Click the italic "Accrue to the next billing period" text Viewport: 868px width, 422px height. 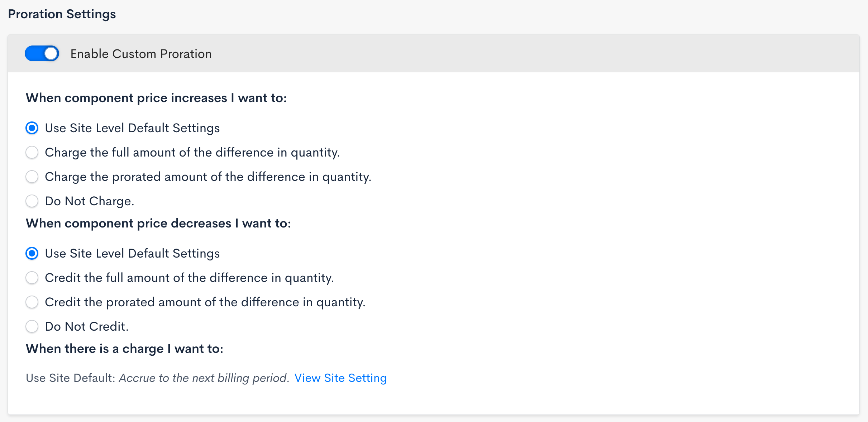pyautogui.click(x=204, y=378)
